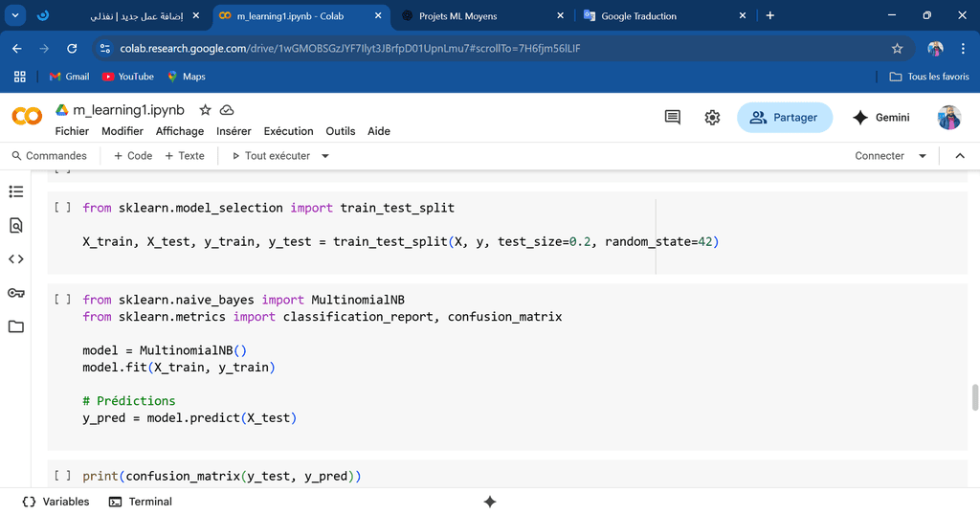
Task: Click the '# Prédictions' comment line
Action: (x=129, y=401)
